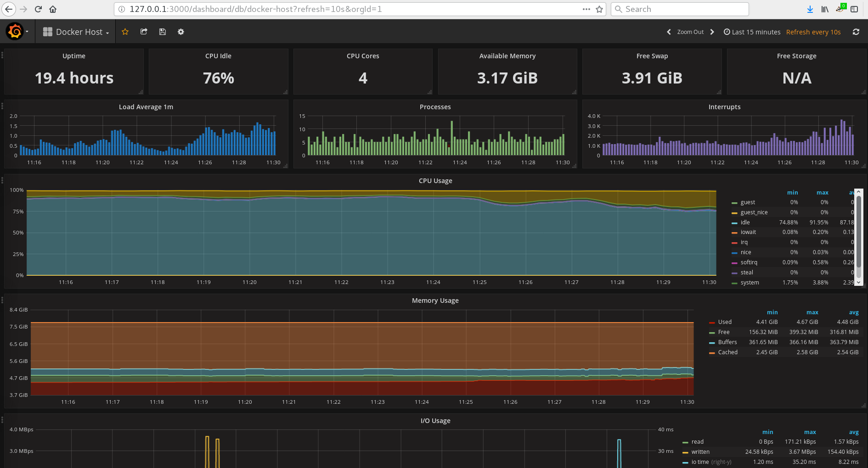Image resolution: width=868 pixels, height=468 pixels.
Task: Save the dashboard with the disk icon
Action: point(162,32)
